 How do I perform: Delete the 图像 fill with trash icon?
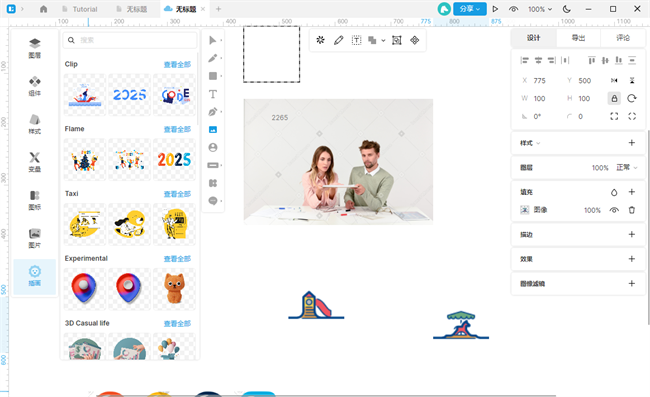[632, 210]
